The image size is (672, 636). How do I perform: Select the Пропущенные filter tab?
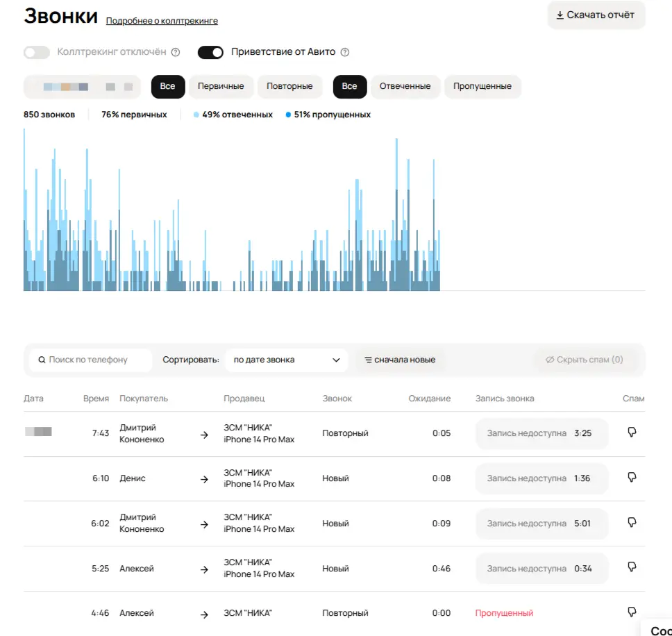[x=482, y=87]
